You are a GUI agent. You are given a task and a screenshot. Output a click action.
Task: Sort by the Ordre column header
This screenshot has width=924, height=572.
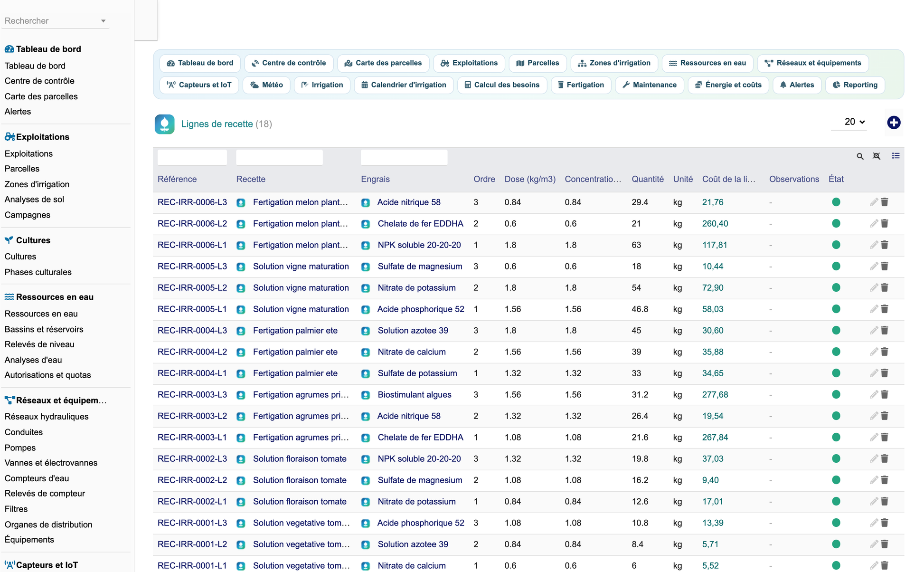click(x=484, y=179)
